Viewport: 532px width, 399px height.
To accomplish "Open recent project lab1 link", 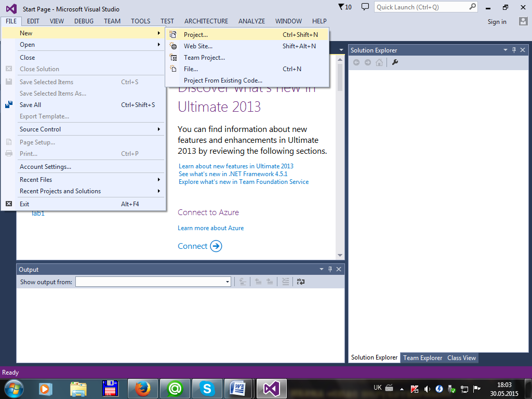I will point(38,214).
